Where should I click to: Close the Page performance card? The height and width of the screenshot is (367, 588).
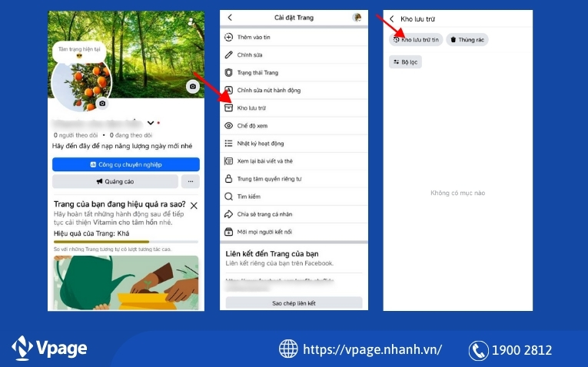194,206
